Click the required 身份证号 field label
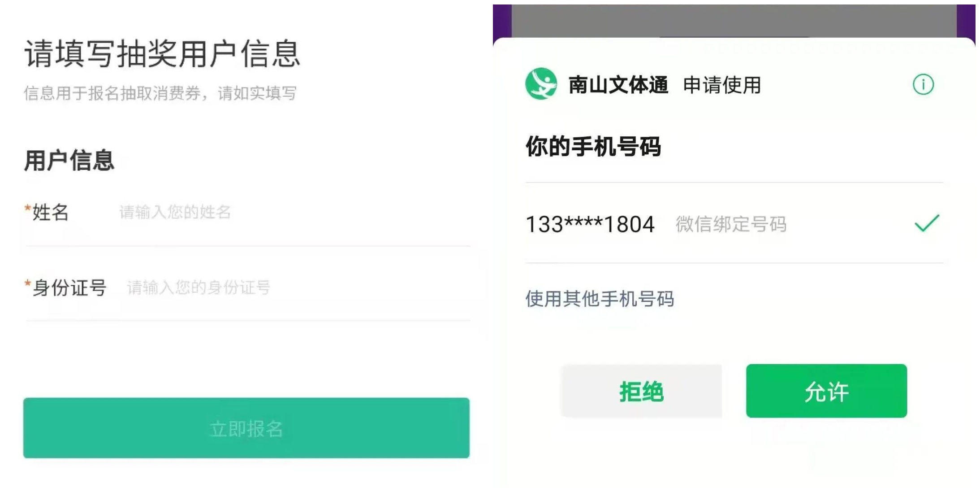The image size is (980, 492). [x=69, y=287]
